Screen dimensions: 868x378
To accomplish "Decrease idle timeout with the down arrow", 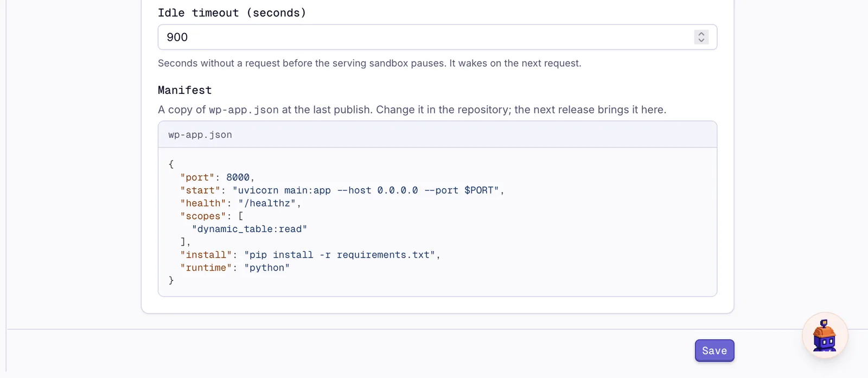I will (x=701, y=41).
